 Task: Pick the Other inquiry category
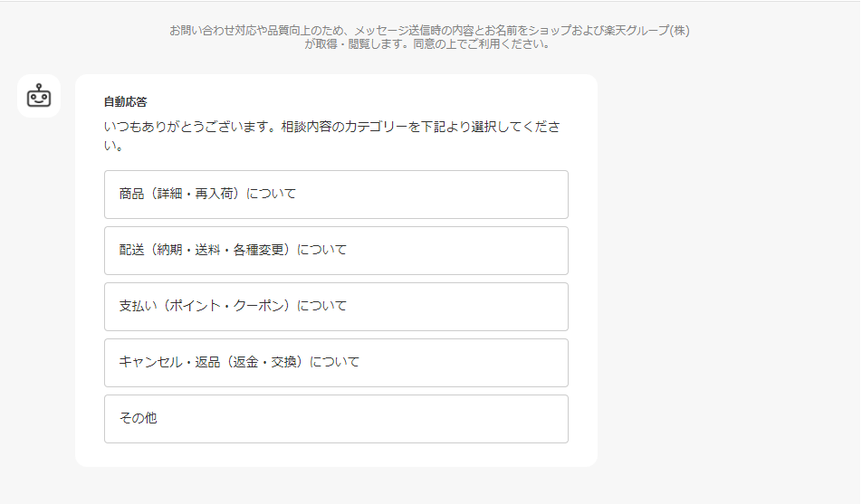pyautogui.click(x=336, y=418)
